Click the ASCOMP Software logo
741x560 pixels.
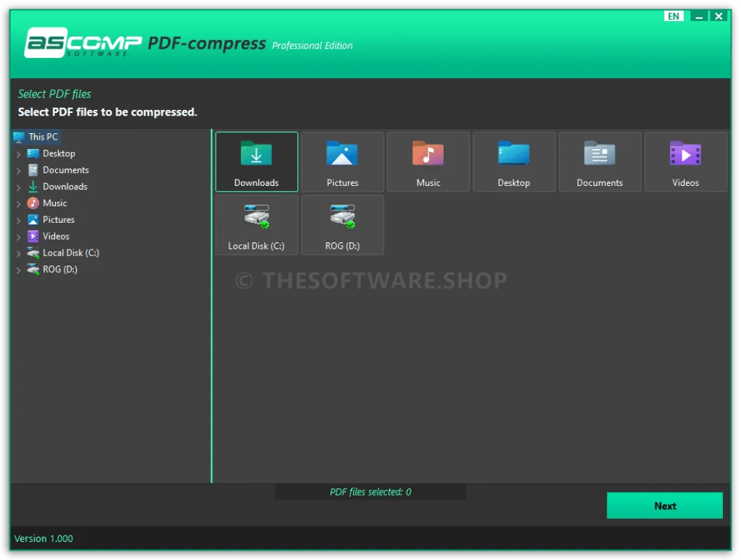pyautogui.click(x=82, y=43)
